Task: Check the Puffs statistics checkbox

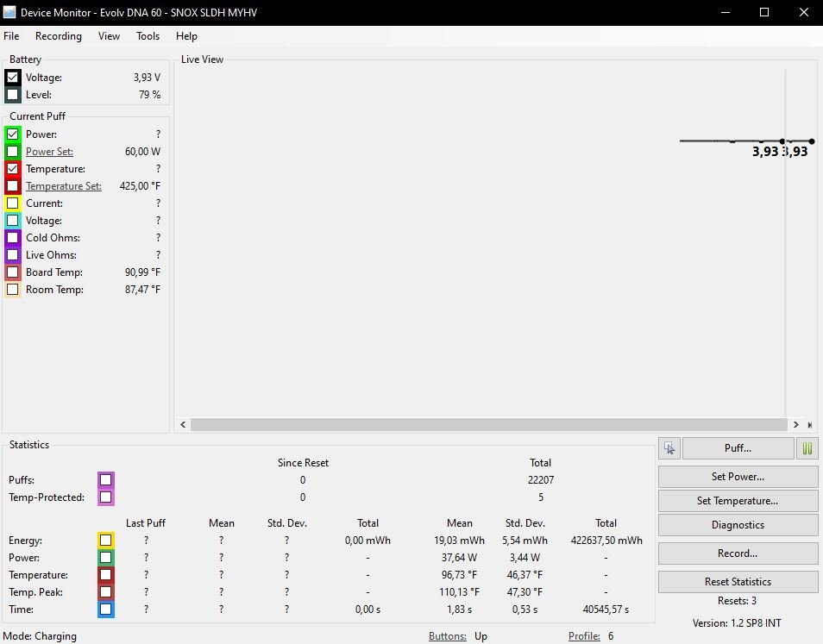Action: pyautogui.click(x=105, y=480)
